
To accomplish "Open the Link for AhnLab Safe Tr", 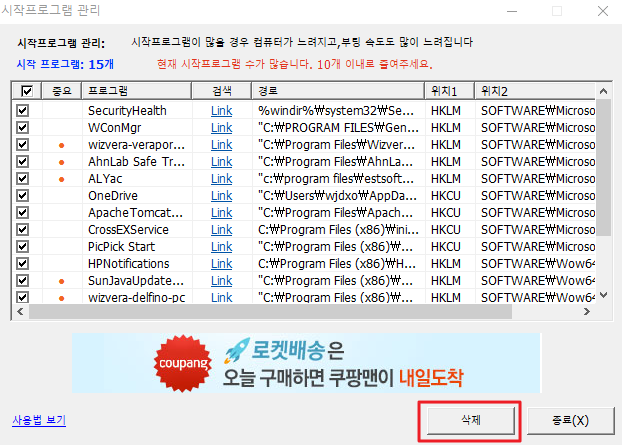I will coord(221,162).
